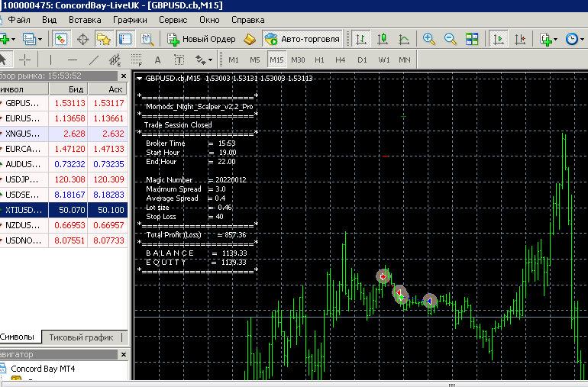Draw a trendline
Screen dimensions: 588x387
[x=94, y=60]
